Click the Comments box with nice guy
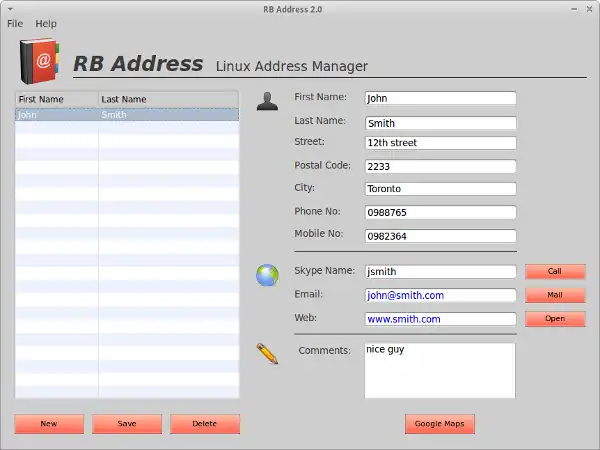This screenshot has height=450, width=600. [x=440, y=370]
